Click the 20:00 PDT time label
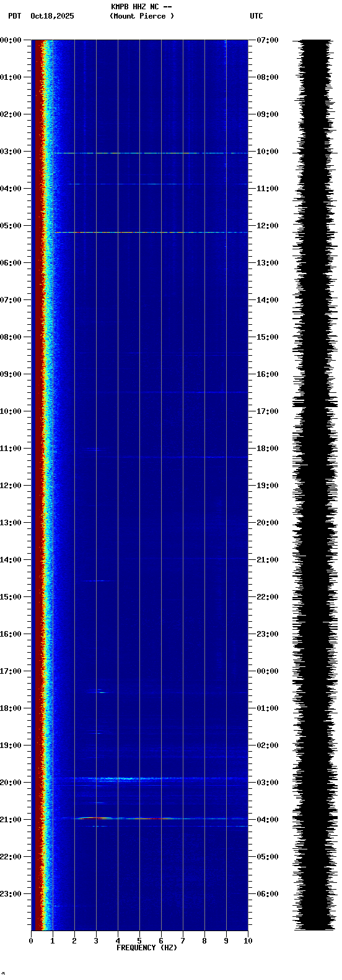The width and height of the screenshot is (342, 980). click(x=11, y=783)
